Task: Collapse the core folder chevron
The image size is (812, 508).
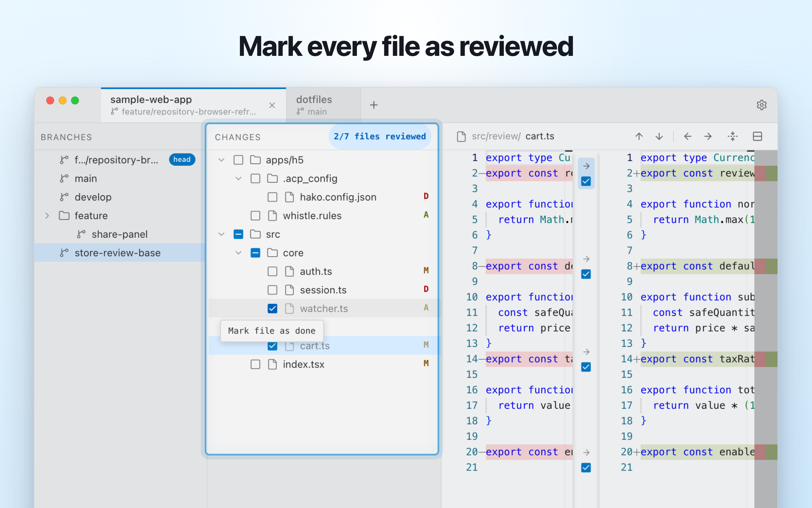Action: [x=238, y=253]
